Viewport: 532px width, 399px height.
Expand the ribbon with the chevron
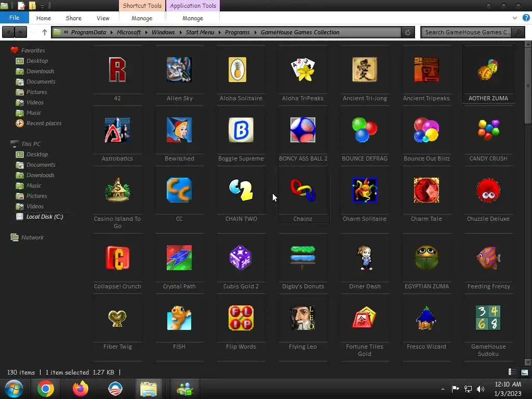click(x=515, y=18)
